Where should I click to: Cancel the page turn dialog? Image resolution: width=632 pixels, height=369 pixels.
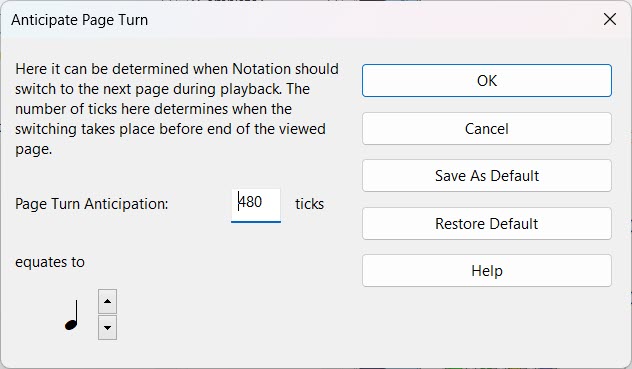[x=486, y=129]
